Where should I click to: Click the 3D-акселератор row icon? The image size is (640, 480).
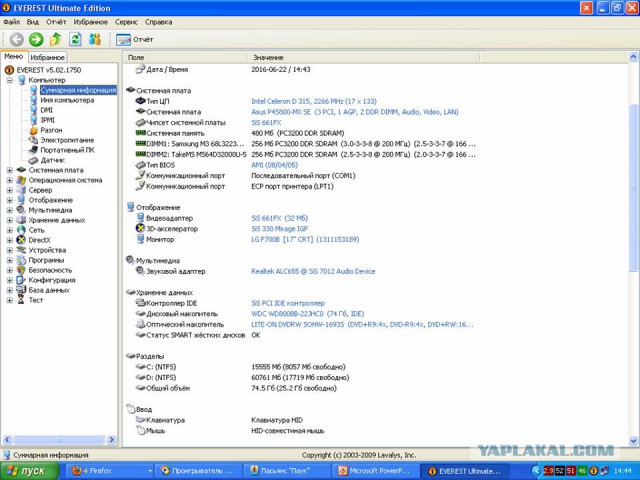(x=140, y=228)
